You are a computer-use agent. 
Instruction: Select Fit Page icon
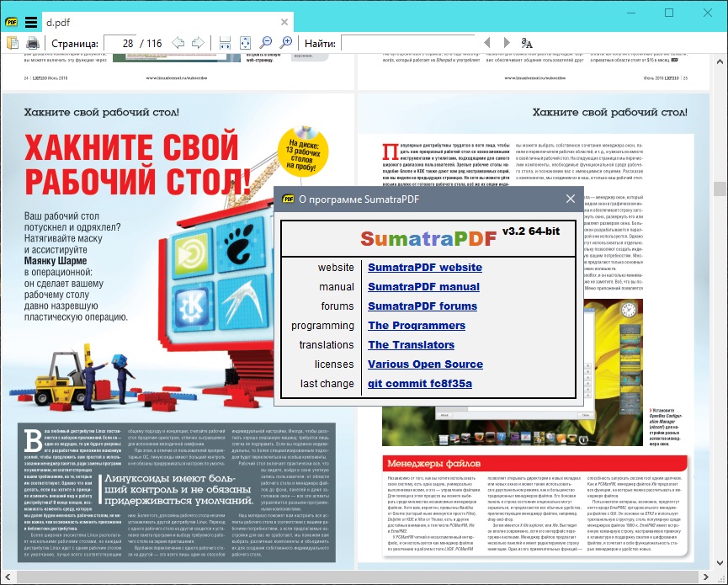coord(245,43)
